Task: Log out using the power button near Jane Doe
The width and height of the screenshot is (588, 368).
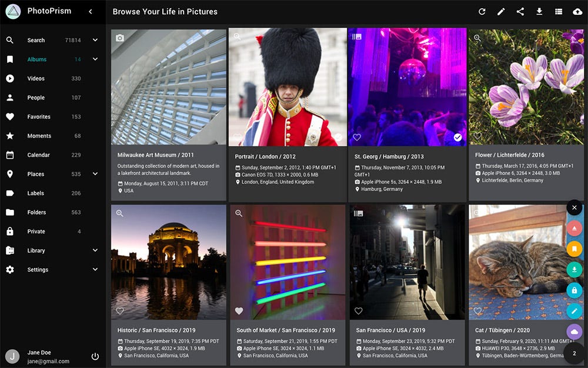Action: [95, 356]
